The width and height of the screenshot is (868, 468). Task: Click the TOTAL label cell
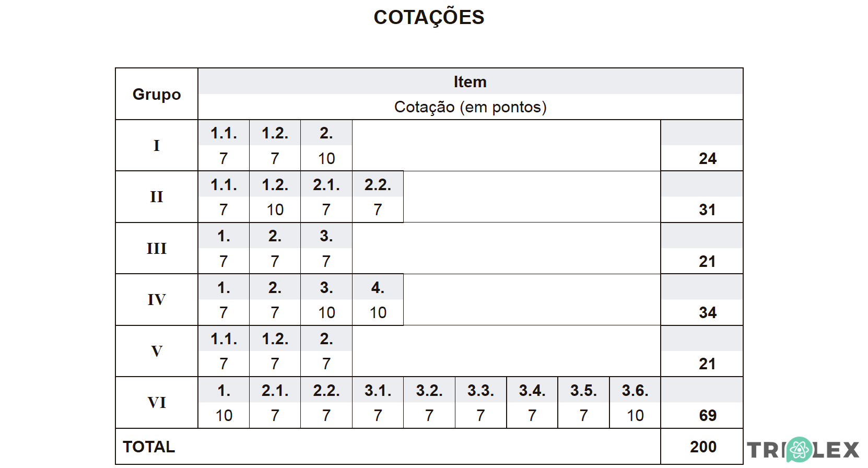(149, 447)
